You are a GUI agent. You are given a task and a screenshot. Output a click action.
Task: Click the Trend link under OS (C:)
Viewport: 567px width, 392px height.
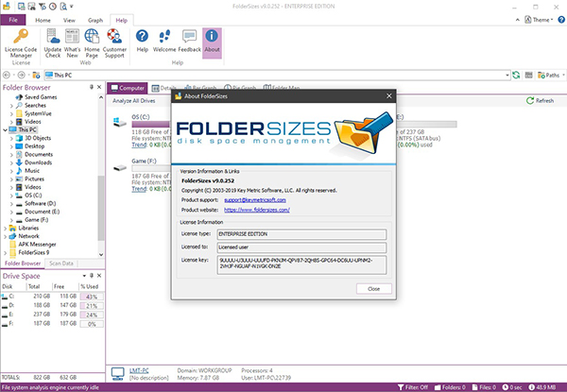click(x=139, y=145)
